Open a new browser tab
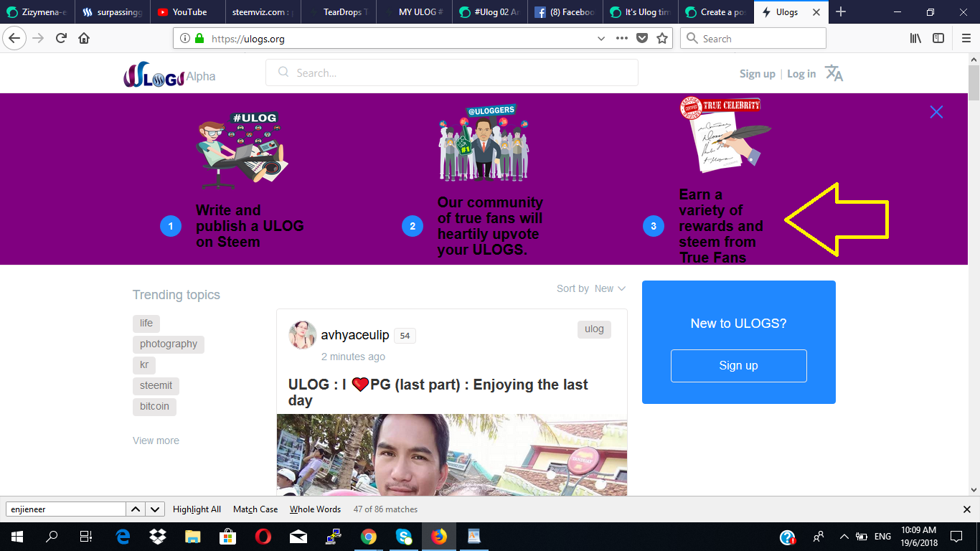Viewport: 980px width, 551px height. [841, 12]
